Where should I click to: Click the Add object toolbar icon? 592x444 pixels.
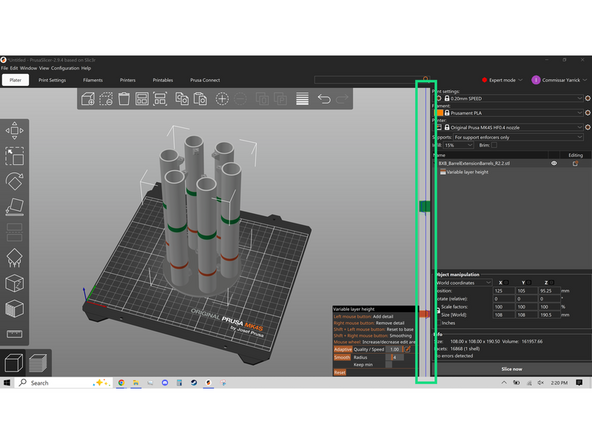coord(88,99)
